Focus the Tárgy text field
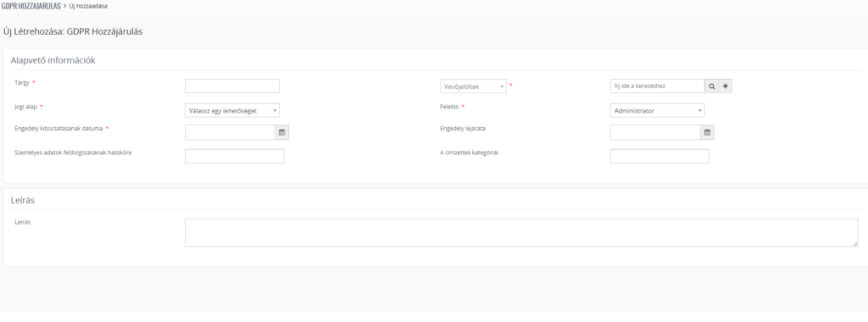Screen dimensions: 868x322 click(x=232, y=86)
